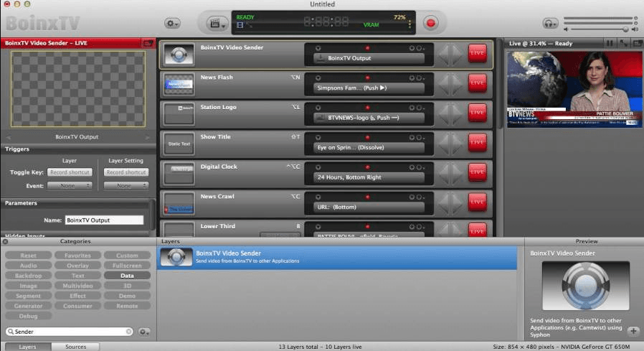This screenshot has height=351, width=644.
Task: Open the gear settings menu in top toolbar
Action: click(171, 23)
